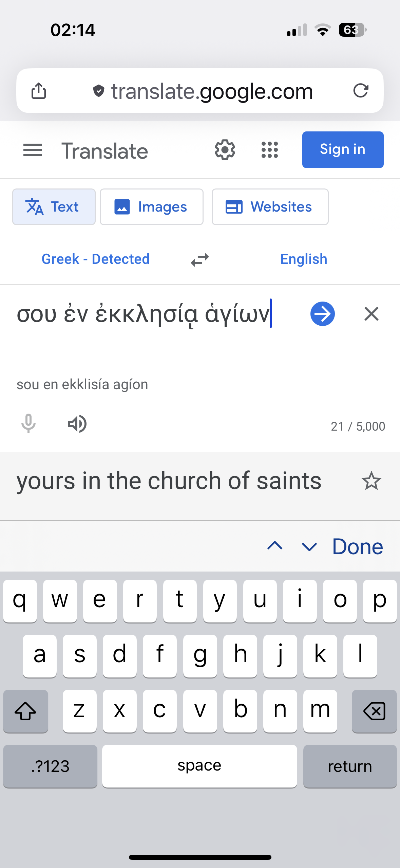Open Translate settings gear
Screen dimensions: 400x868
[x=225, y=150]
